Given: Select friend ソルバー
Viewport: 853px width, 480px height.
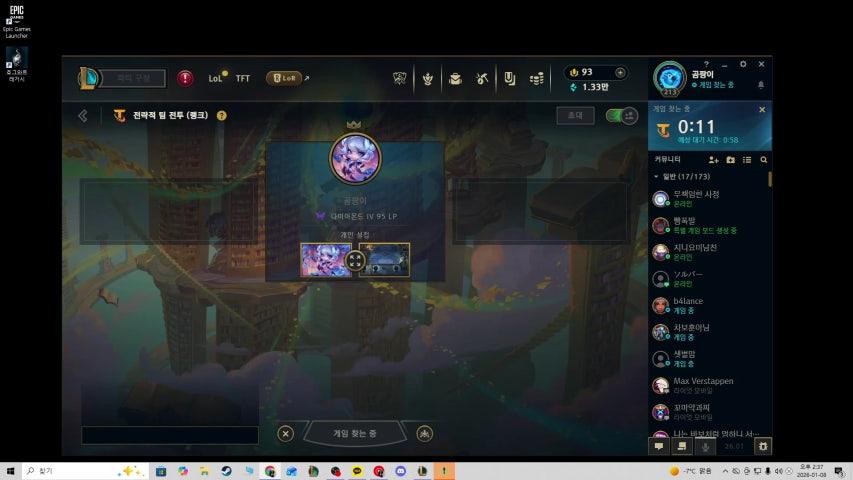Looking at the screenshot, I should pos(708,279).
